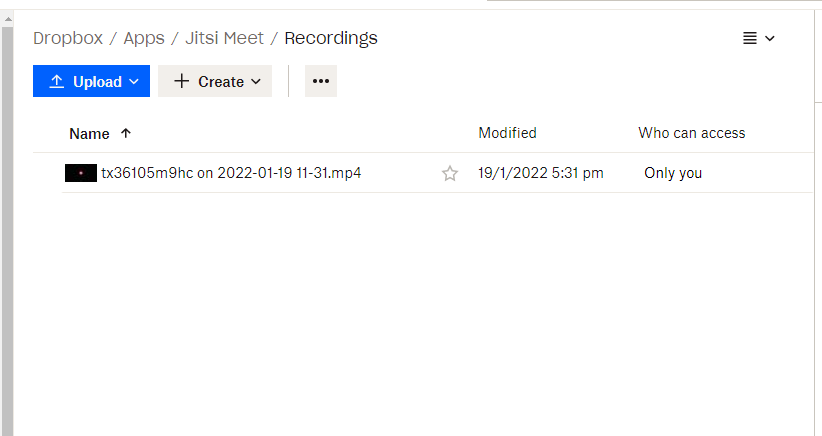Image resolution: width=822 pixels, height=436 pixels.
Task: Go to the Dropbox root breadcrumb
Action: (x=68, y=38)
